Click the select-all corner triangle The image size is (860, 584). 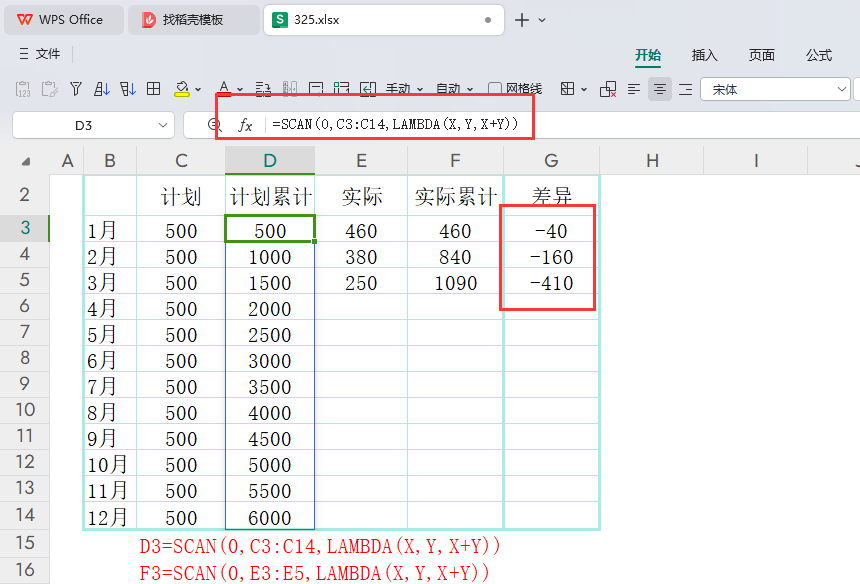pyautogui.click(x=25, y=161)
